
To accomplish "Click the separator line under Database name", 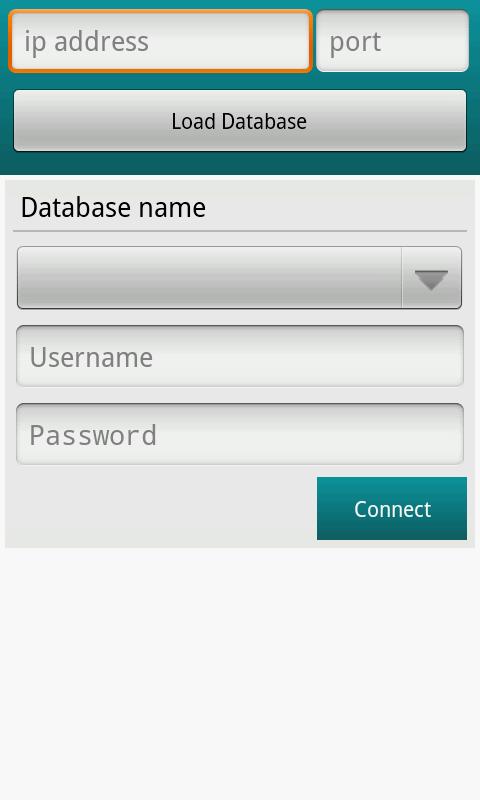I will coord(240,231).
